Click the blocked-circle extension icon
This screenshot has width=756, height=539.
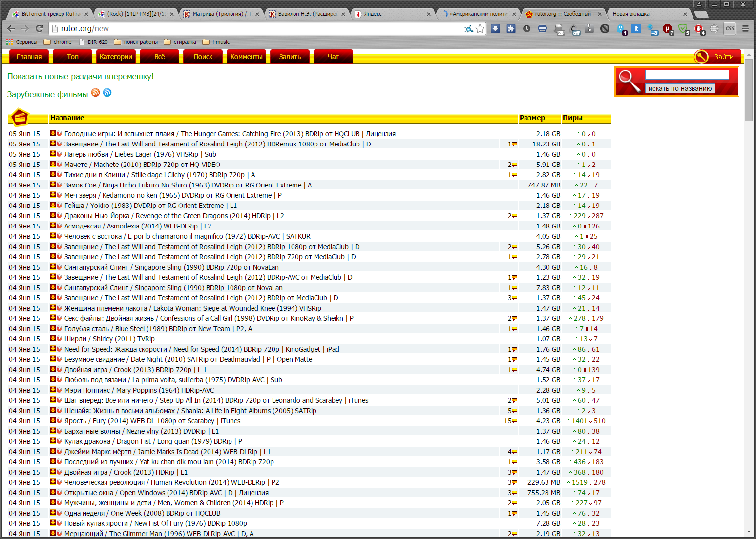[x=605, y=29]
